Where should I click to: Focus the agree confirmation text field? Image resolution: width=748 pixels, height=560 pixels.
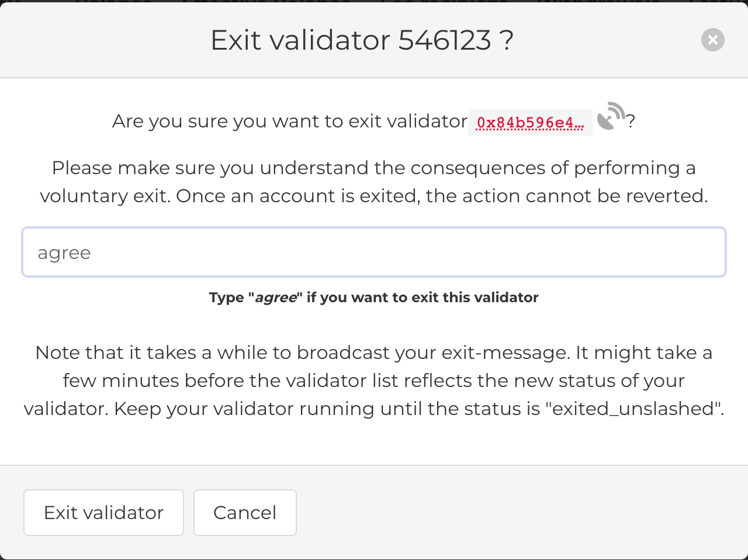(x=374, y=253)
